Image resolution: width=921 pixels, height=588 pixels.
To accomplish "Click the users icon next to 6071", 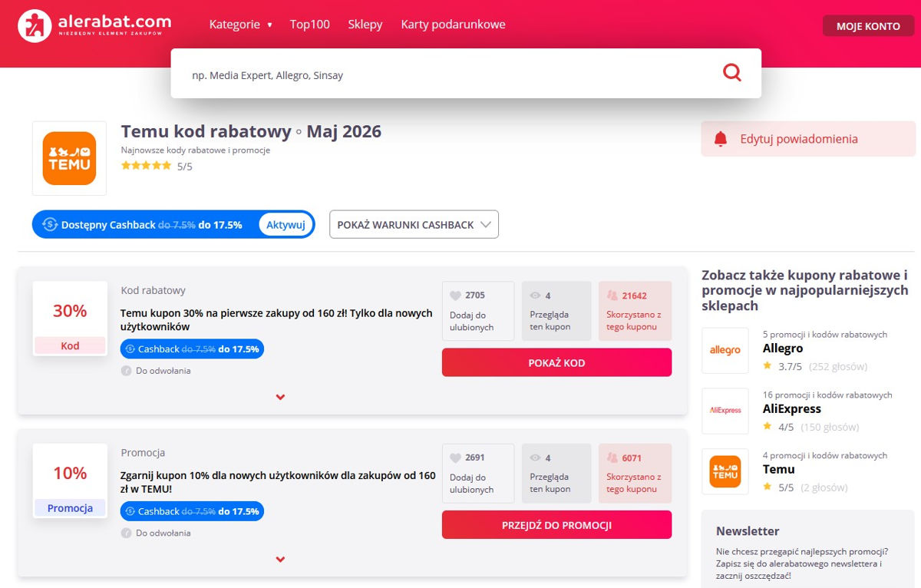I will [612, 458].
